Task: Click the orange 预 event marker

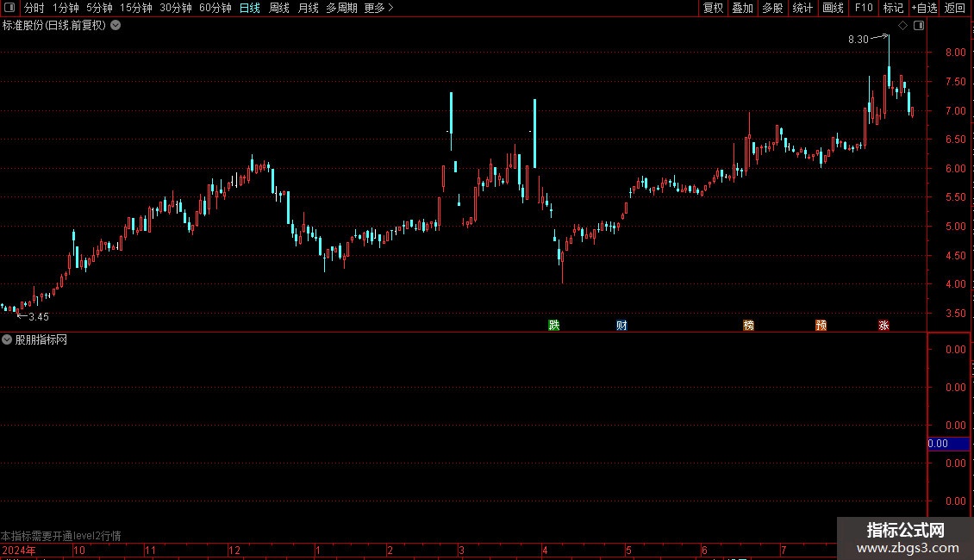Action: pos(821,326)
